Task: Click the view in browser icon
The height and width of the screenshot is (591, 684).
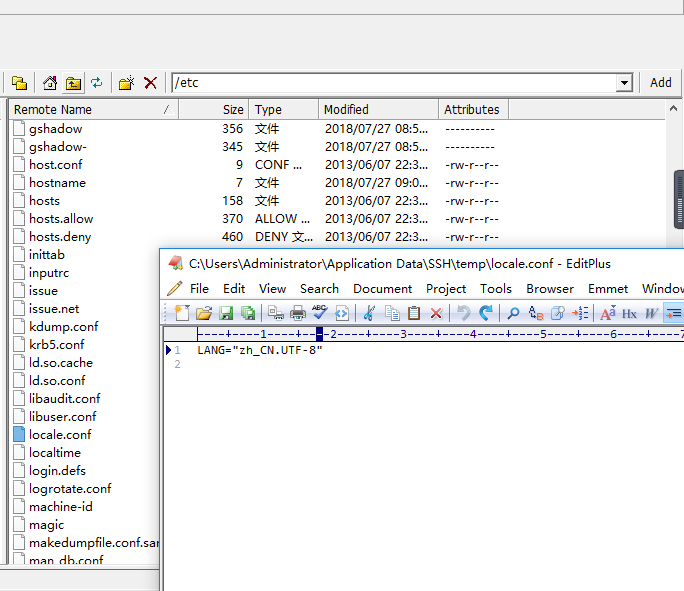Action: (x=342, y=313)
